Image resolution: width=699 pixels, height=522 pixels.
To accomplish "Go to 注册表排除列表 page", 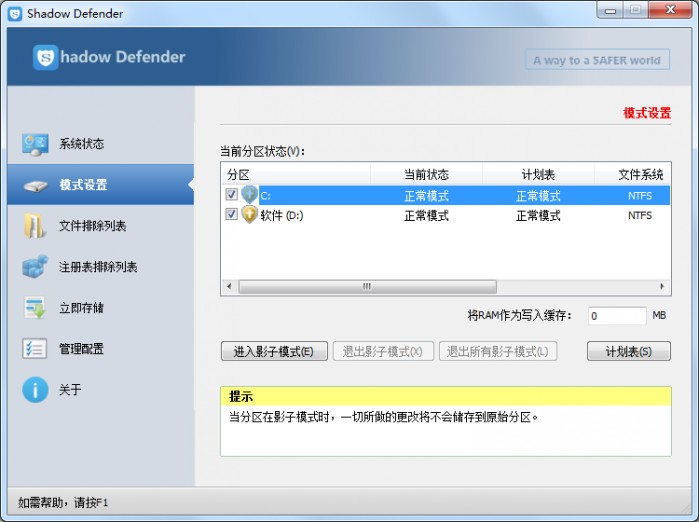I will pyautogui.click(x=100, y=267).
